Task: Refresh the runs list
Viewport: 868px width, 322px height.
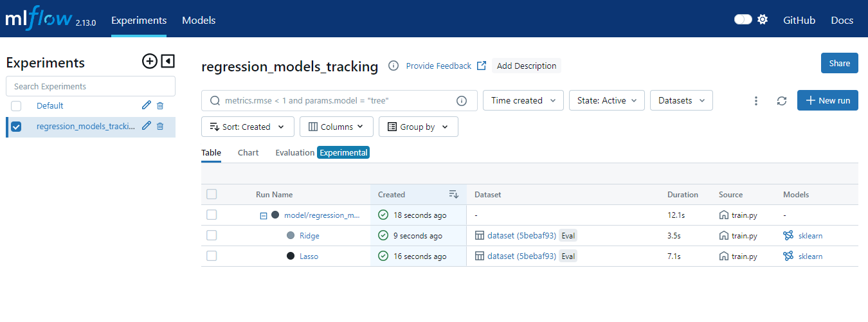Action: click(782, 101)
